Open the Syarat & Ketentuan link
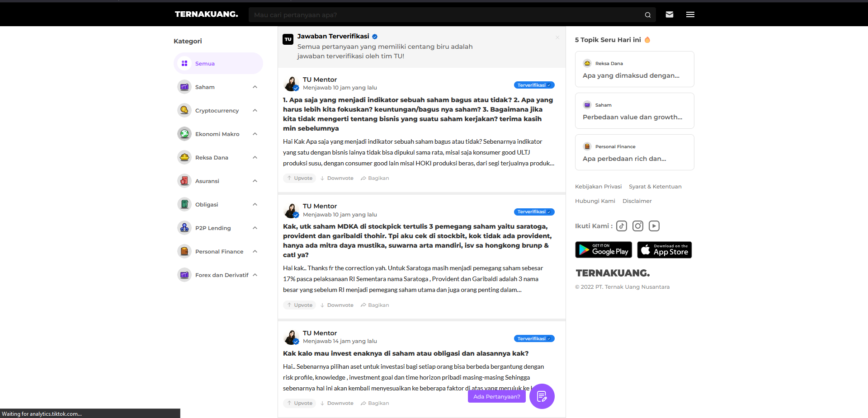868x418 pixels. pos(655,187)
